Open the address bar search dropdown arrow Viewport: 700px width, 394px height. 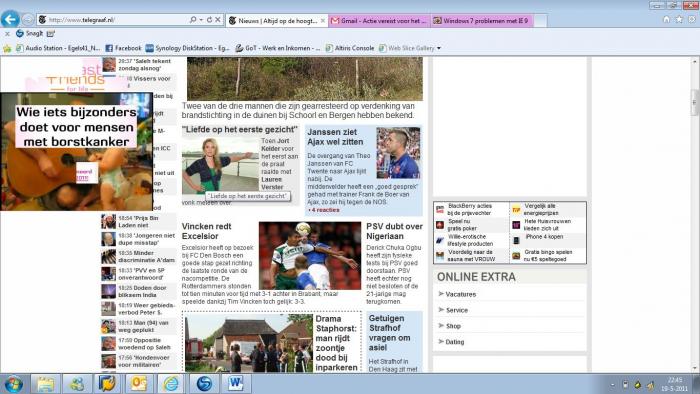201,20
